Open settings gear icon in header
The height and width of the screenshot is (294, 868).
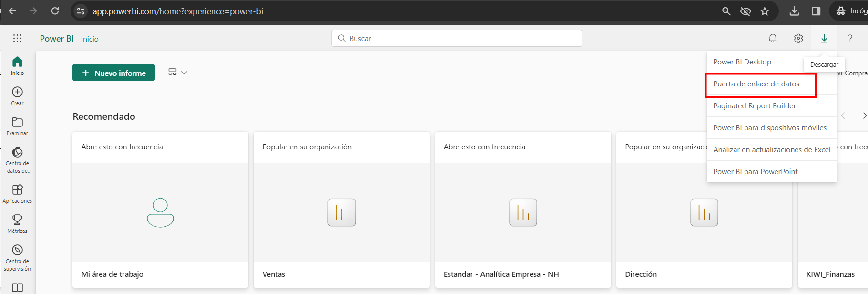pyautogui.click(x=798, y=38)
